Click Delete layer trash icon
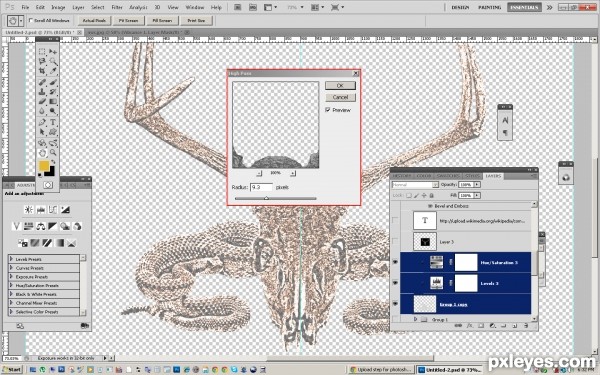 [526, 326]
